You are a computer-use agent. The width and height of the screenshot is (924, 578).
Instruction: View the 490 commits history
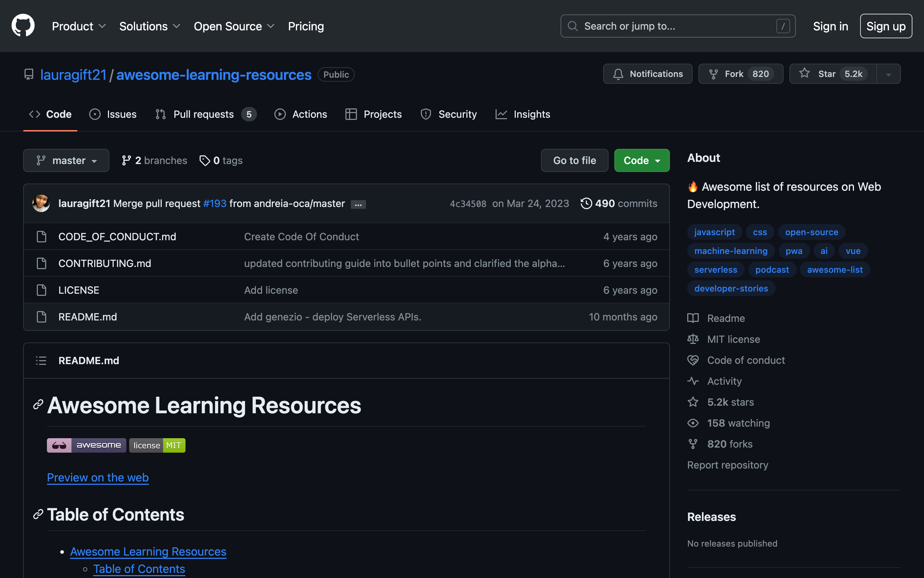tap(619, 203)
